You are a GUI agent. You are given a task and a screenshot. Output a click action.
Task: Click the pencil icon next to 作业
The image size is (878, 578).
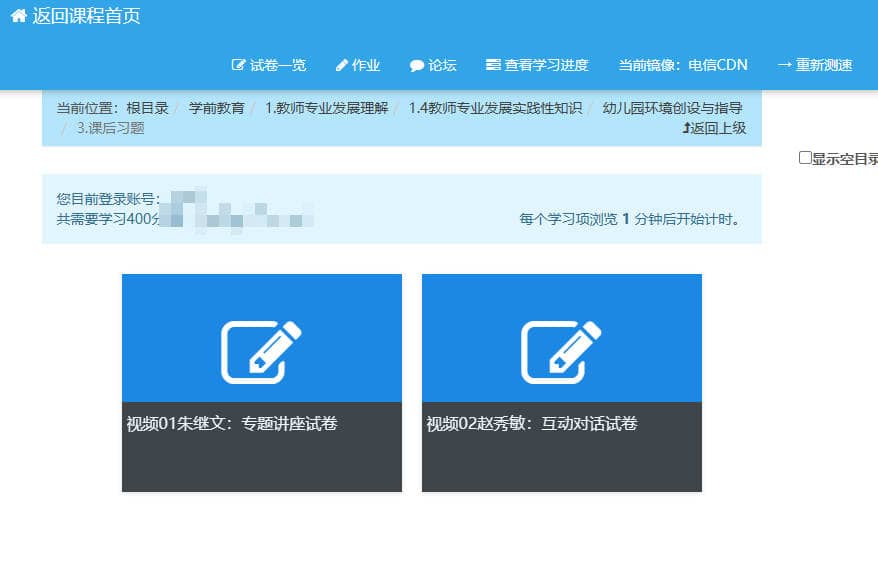342,66
